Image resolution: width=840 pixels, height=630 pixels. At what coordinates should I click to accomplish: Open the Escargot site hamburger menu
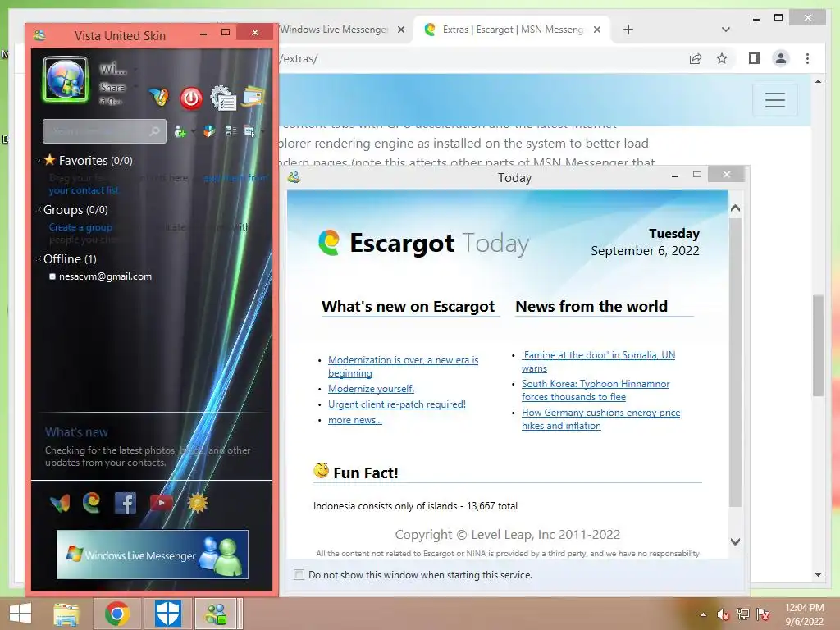tap(774, 99)
